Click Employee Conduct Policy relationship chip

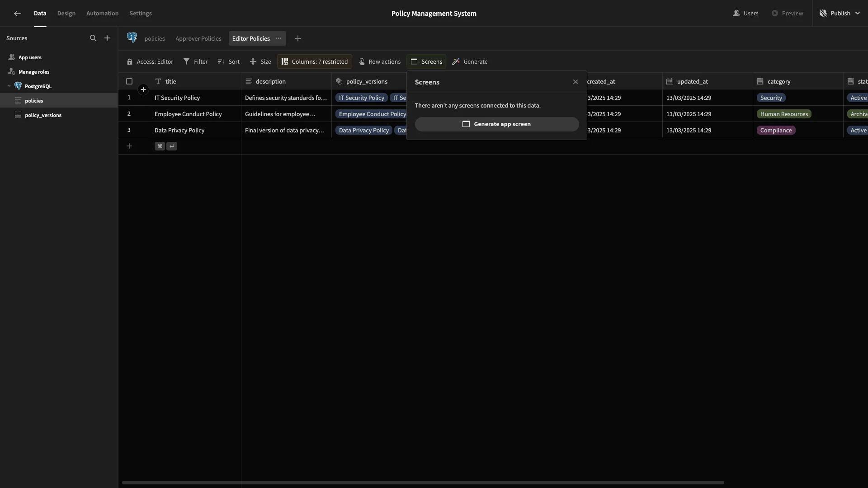(x=371, y=114)
